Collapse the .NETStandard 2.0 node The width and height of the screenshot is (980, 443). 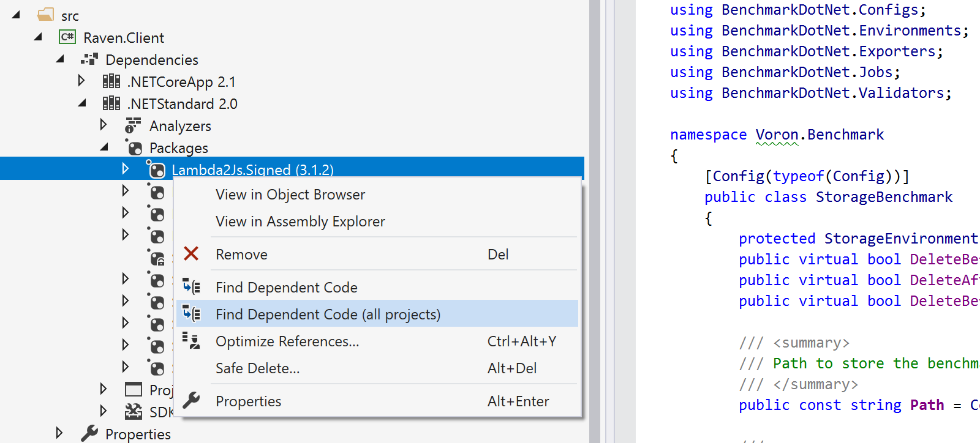coord(82,103)
